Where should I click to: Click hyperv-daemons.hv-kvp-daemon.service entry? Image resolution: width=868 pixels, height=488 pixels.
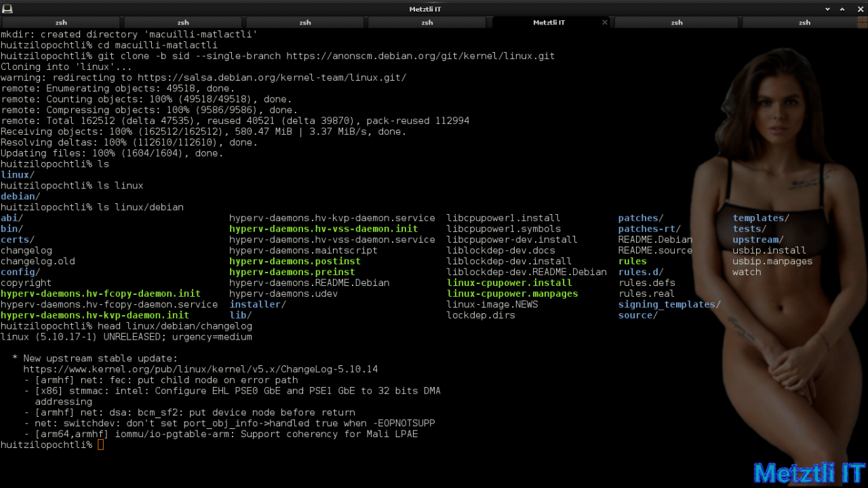coord(332,218)
